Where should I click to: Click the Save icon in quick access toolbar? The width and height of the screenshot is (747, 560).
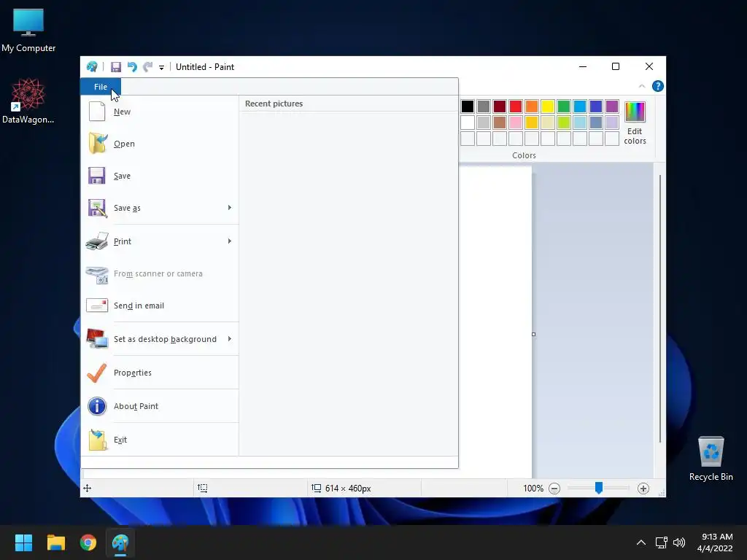(116, 67)
